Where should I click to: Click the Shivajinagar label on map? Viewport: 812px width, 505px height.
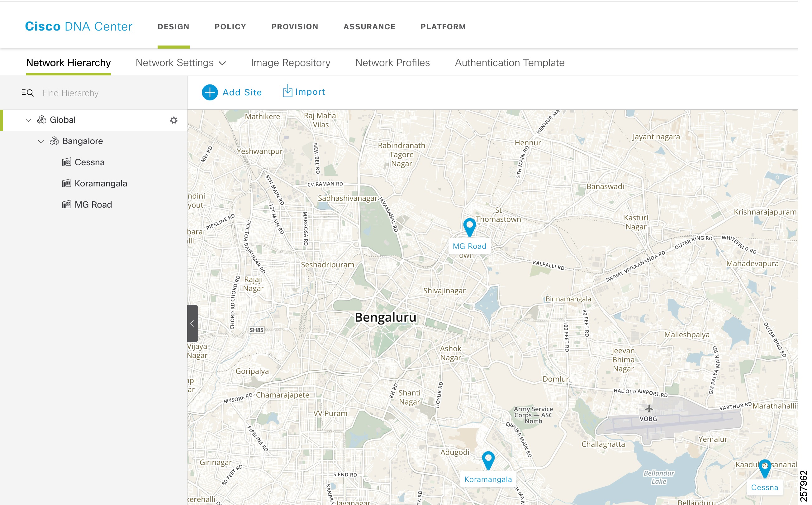[444, 291]
